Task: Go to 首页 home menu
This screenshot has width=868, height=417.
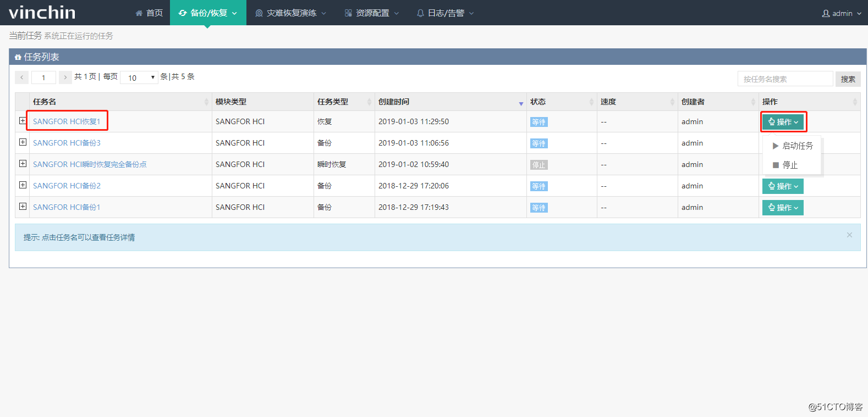Action: click(x=149, y=13)
